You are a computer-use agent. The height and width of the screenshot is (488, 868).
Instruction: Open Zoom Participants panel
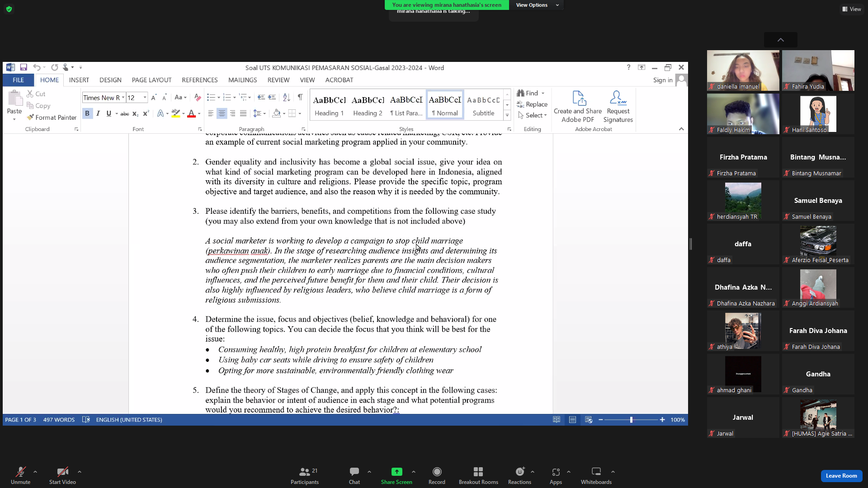(305, 476)
